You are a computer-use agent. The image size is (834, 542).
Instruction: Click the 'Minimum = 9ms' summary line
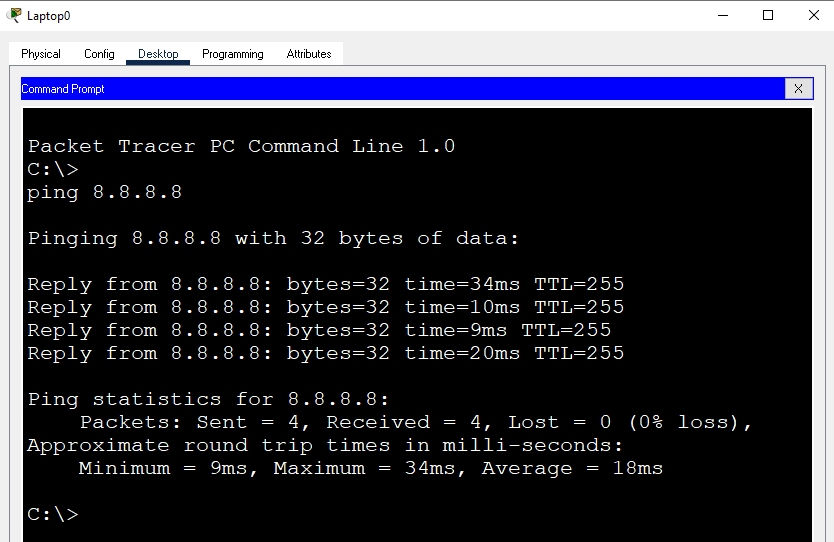click(371, 469)
